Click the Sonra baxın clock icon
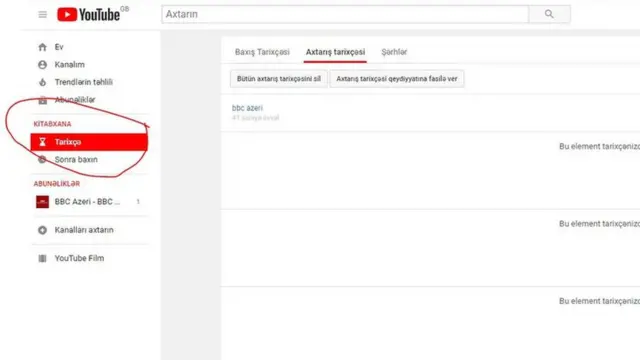Viewport: 640px width, 360px height. 42,160
